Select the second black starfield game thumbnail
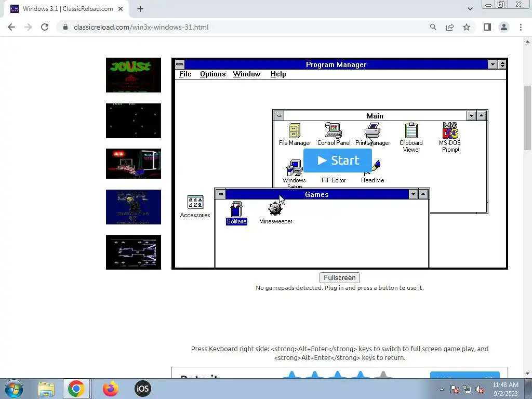Viewport: 532px width, 399px height. [134, 121]
